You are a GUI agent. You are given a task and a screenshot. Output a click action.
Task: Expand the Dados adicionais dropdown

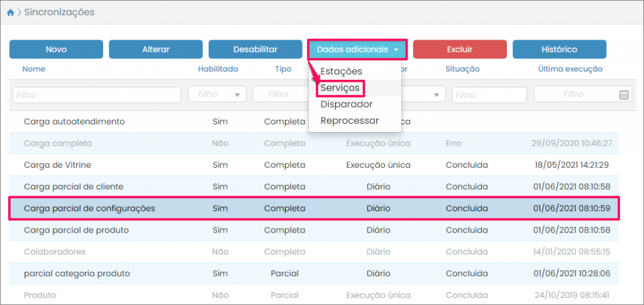(357, 49)
